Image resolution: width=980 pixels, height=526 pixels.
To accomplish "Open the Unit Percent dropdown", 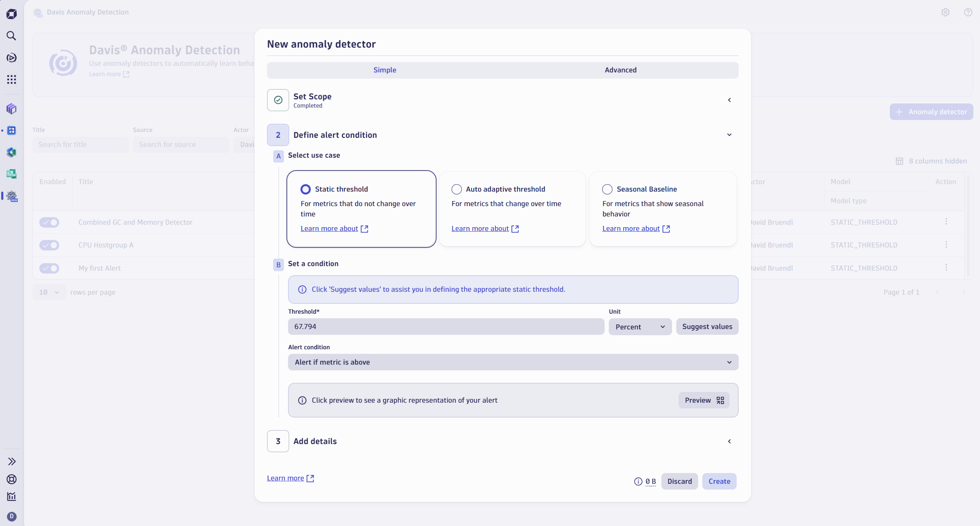I will point(640,327).
